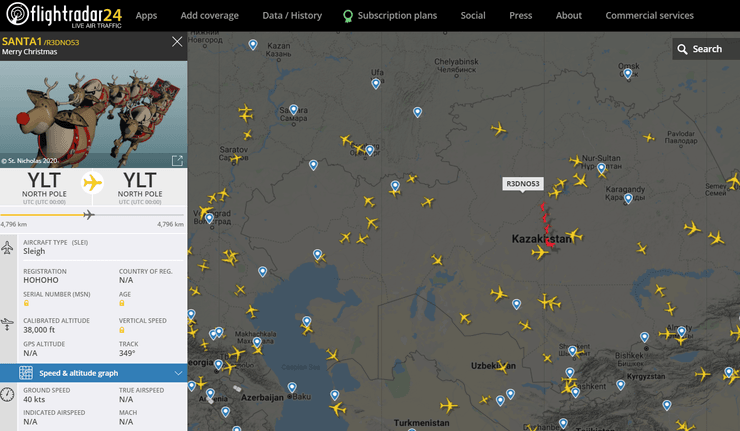The image size is (740, 431).
Task: Click the flight progress bar plane marker
Action: [89, 214]
